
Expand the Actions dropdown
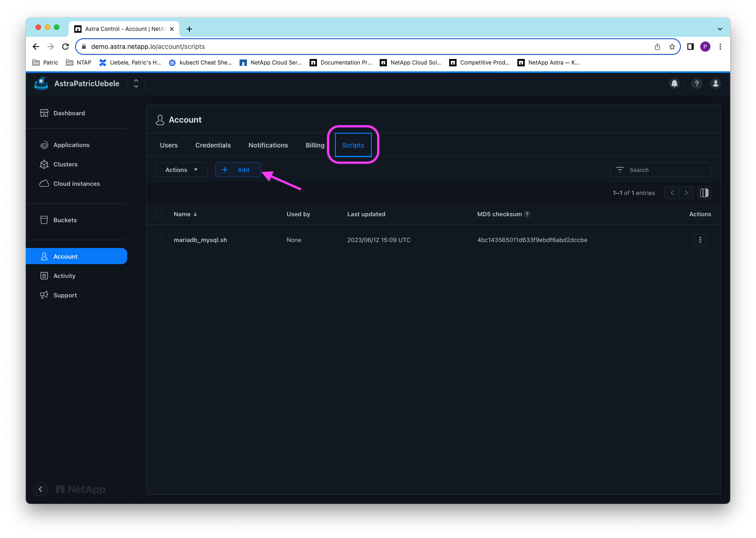(x=182, y=170)
